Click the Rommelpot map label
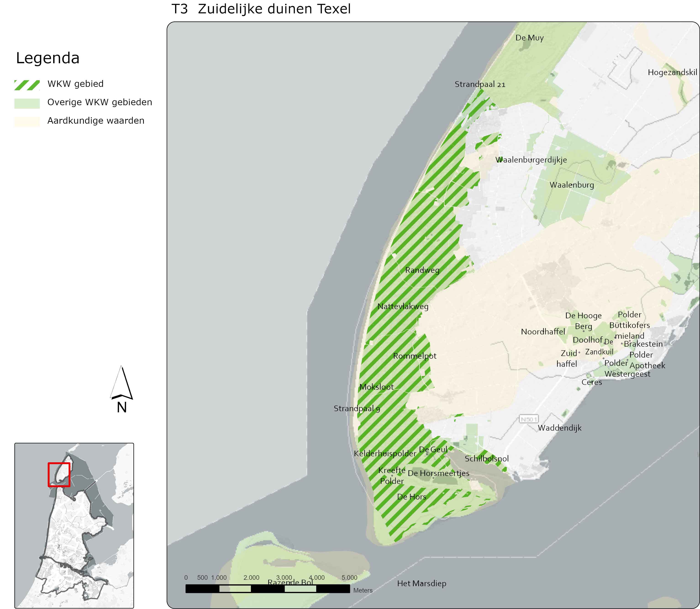700x609 pixels. tap(414, 356)
